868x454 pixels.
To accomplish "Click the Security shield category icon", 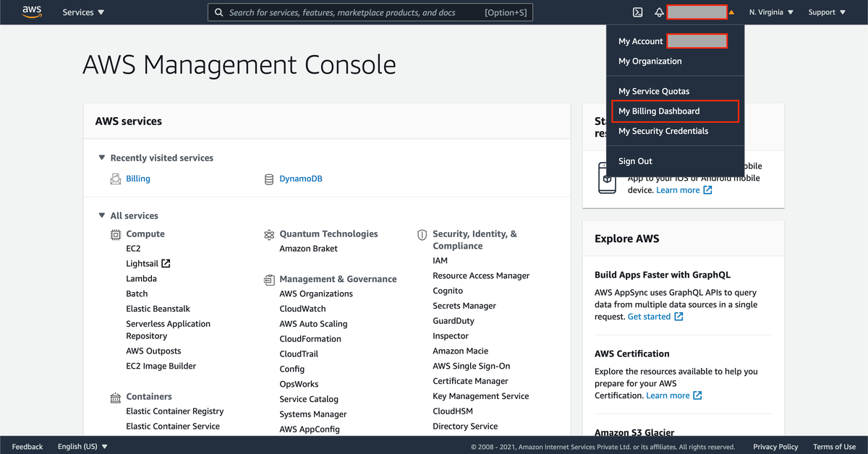I will click(422, 235).
